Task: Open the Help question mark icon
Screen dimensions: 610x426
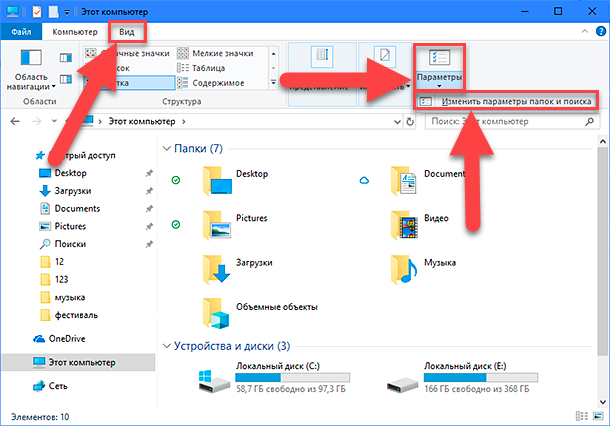Action: [x=601, y=31]
